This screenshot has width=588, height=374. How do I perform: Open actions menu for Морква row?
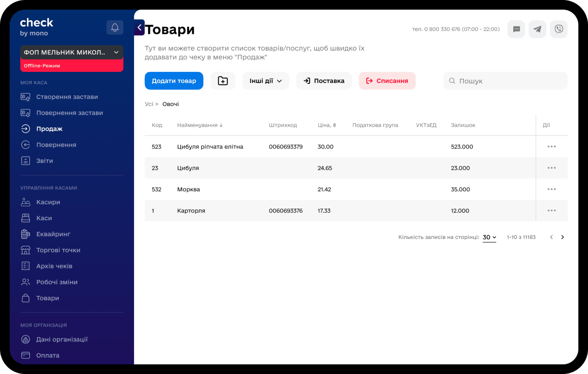coord(551,189)
